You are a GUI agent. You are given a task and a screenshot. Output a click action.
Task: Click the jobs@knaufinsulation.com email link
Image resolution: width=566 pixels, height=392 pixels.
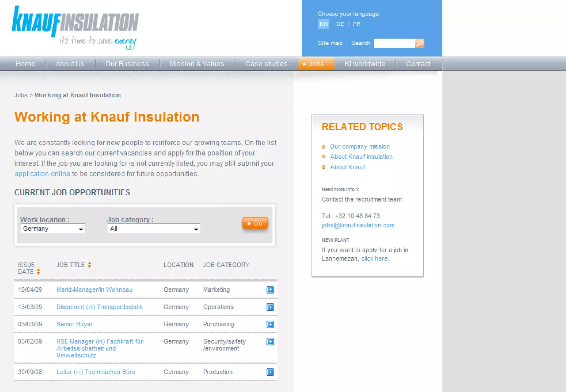358,225
